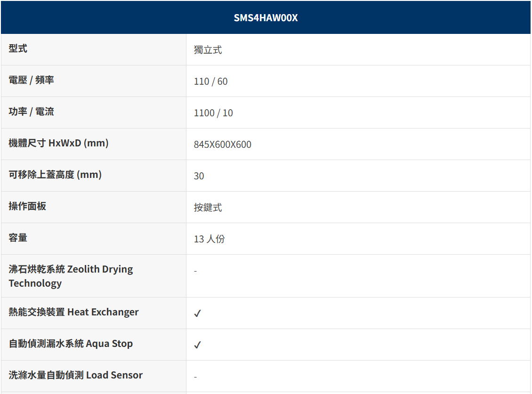Image resolution: width=532 pixels, height=394 pixels.
Task: Select the 型式 row label
Action: (18, 48)
